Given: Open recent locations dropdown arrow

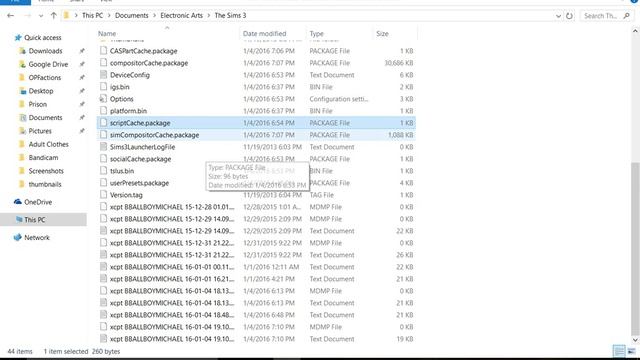Looking at the screenshot, I should 41,16.
